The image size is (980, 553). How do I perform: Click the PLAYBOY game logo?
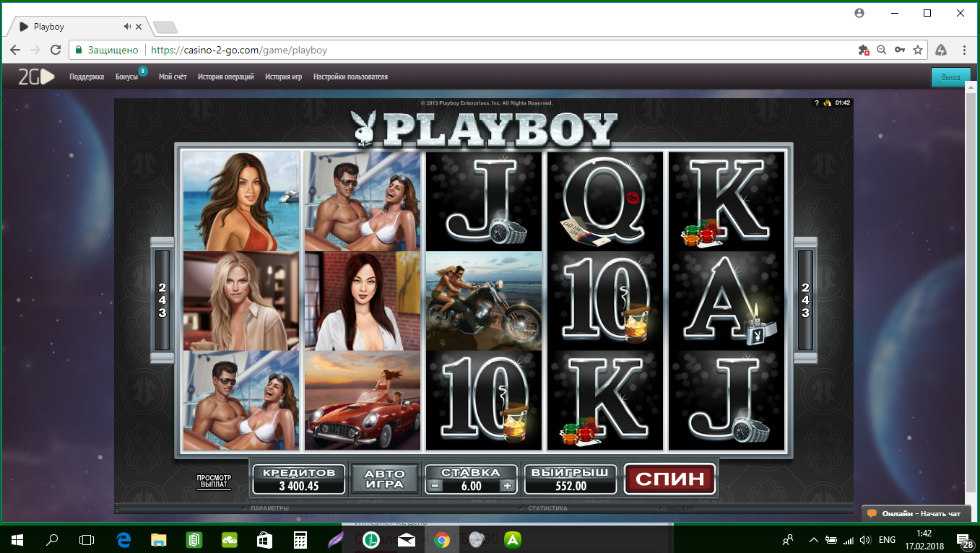coord(484,129)
